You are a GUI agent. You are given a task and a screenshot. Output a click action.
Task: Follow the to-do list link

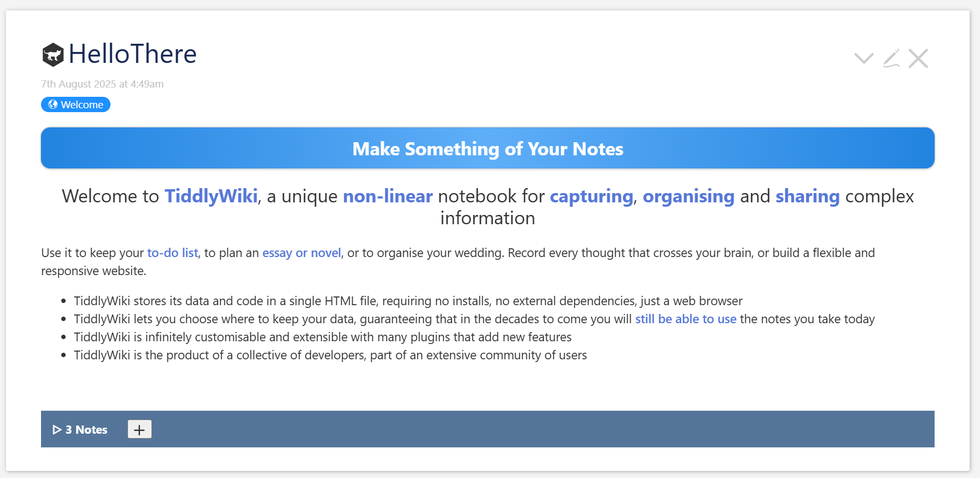pyautogui.click(x=172, y=253)
